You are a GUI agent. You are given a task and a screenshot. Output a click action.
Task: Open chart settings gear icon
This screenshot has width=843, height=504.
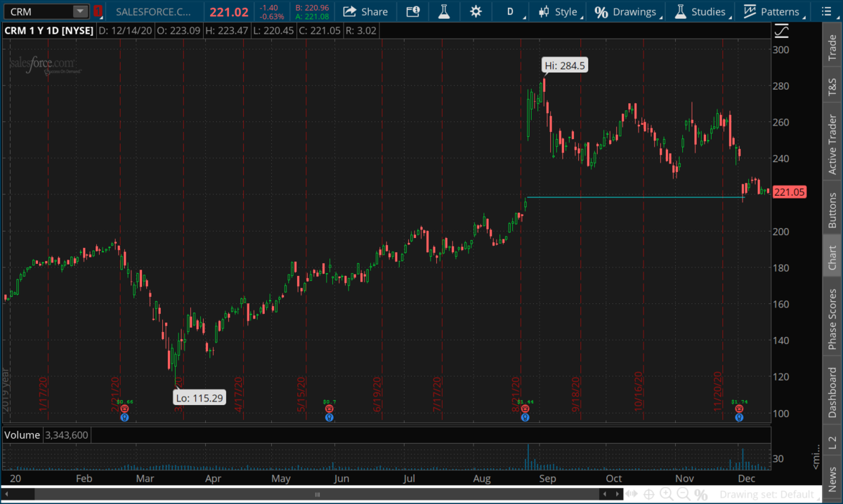476,11
